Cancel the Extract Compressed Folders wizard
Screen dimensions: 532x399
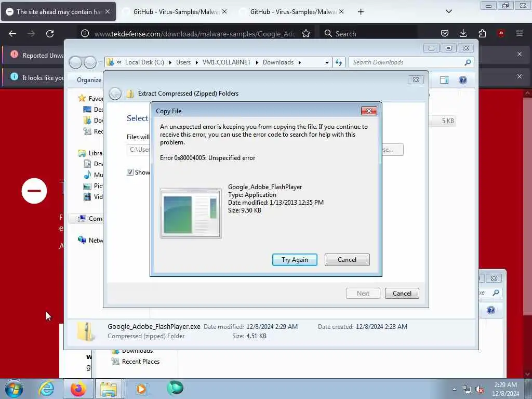[402, 293]
